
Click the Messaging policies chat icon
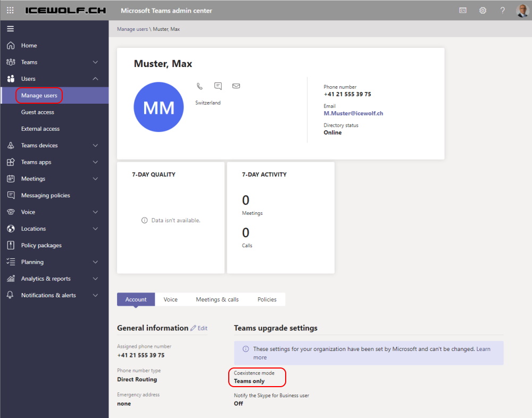point(11,195)
